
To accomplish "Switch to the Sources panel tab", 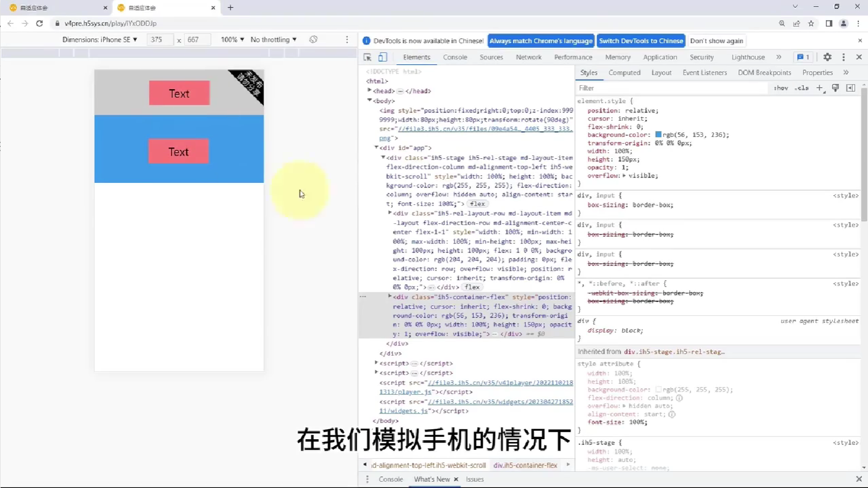I will coord(491,57).
